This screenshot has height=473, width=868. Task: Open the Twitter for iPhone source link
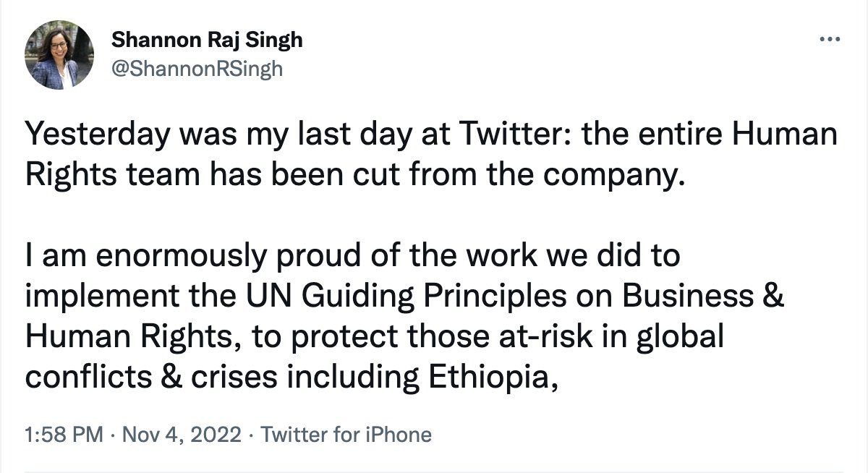[x=346, y=435]
